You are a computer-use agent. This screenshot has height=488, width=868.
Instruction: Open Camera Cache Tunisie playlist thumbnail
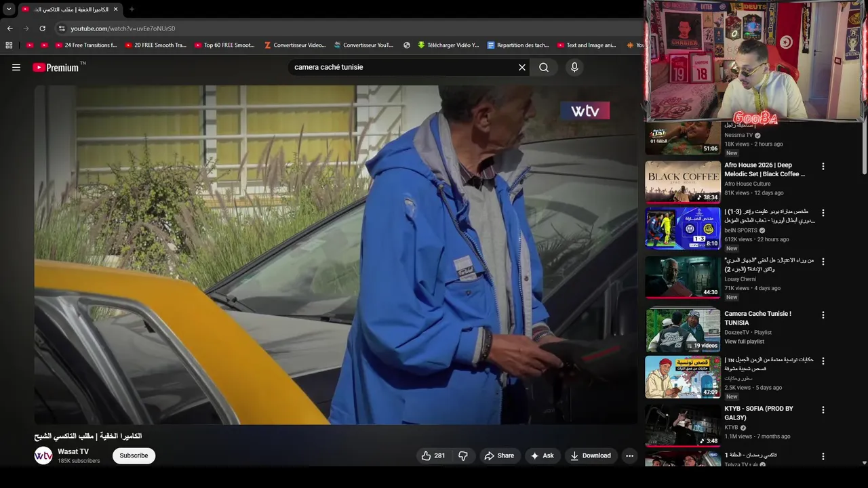[683, 329]
